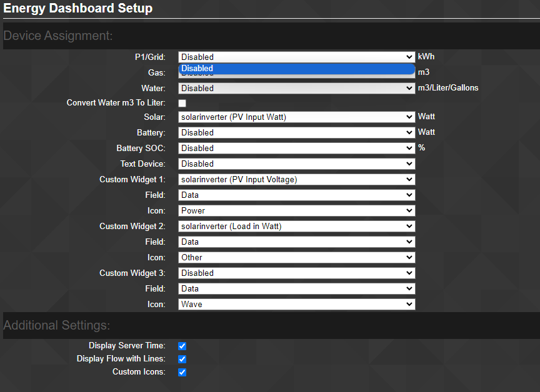The image size is (540, 392).
Task: Click the m3/Liter/Gallons unit label
Action: coord(448,87)
